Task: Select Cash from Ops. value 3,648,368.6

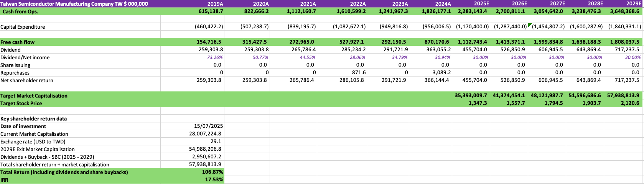Action: point(624,11)
